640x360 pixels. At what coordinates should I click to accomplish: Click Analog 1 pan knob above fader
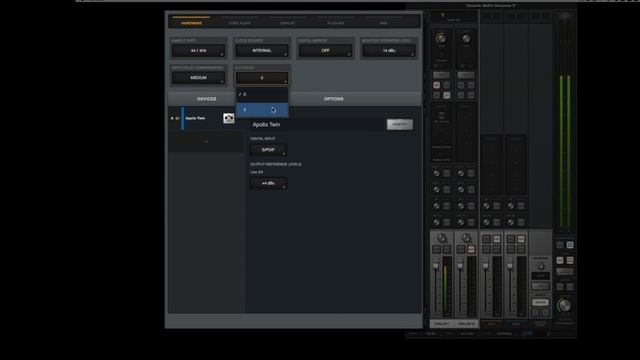[x=442, y=238]
